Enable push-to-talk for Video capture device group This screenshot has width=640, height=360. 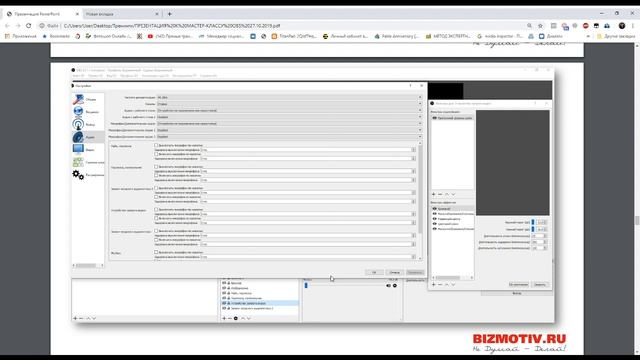pos(156,218)
